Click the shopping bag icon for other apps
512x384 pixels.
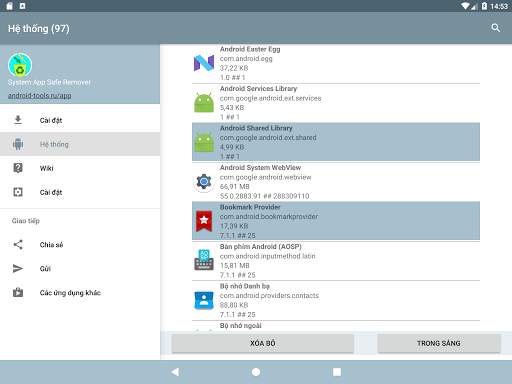coord(18,292)
